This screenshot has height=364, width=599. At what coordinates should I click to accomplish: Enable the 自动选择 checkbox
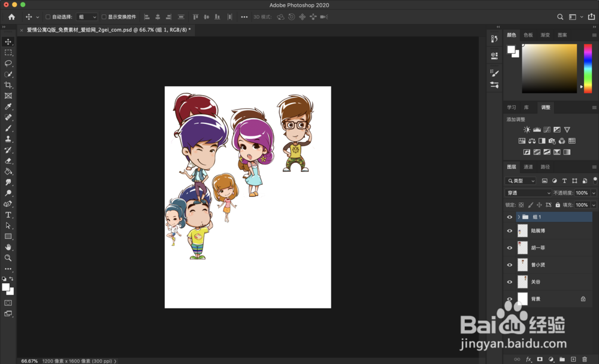tap(48, 17)
